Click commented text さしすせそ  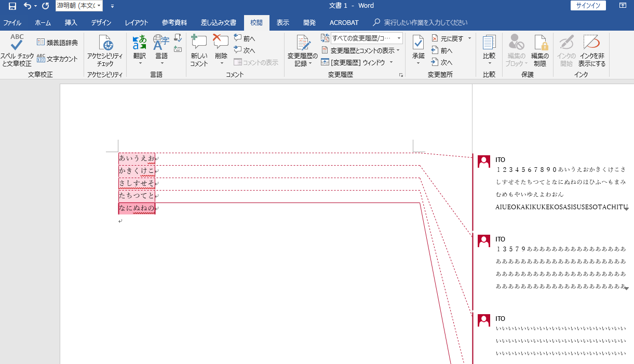[137, 183]
